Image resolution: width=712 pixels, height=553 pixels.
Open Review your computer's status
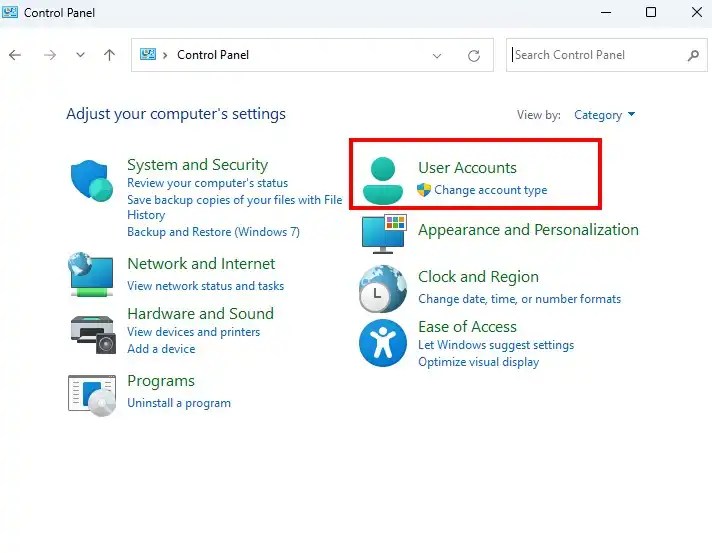click(208, 183)
